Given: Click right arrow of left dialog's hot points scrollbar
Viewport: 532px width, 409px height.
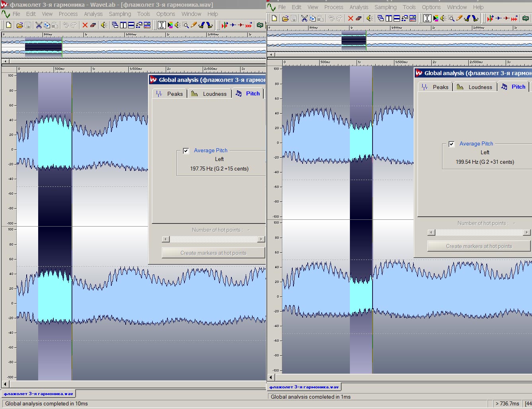Looking at the screenshot, I should point(261,239).
